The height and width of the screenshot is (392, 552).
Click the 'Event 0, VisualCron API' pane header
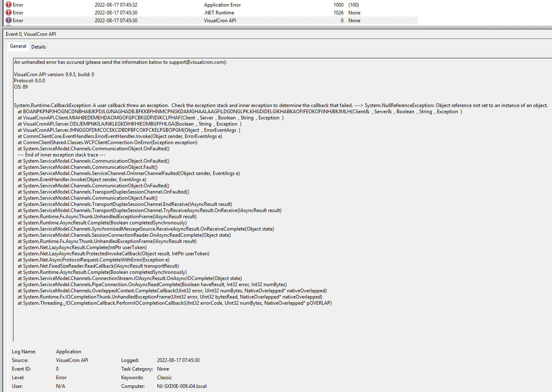pyautogui.click(x=31, y=34)
